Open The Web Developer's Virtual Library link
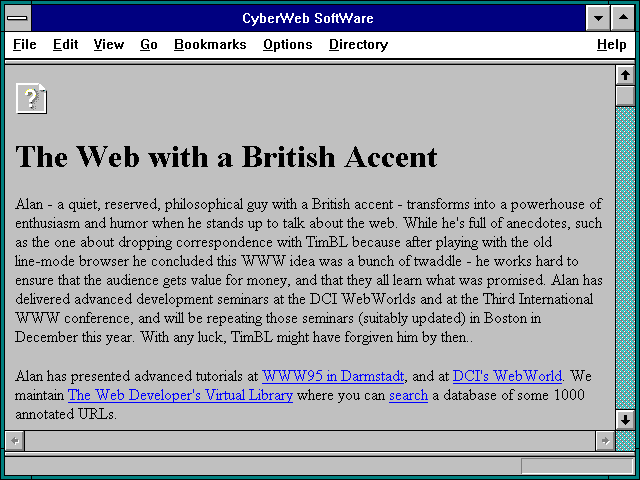 [180, 395]
